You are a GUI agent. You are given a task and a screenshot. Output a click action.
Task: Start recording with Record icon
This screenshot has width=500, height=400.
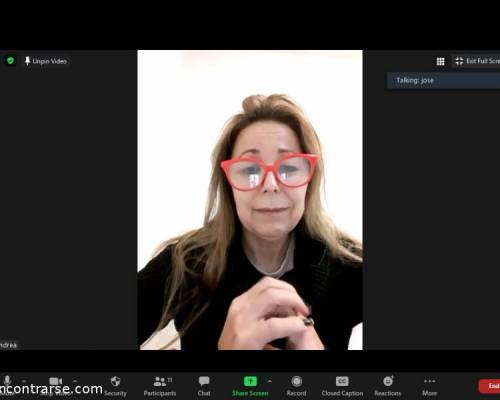click(x=296, y=386)
